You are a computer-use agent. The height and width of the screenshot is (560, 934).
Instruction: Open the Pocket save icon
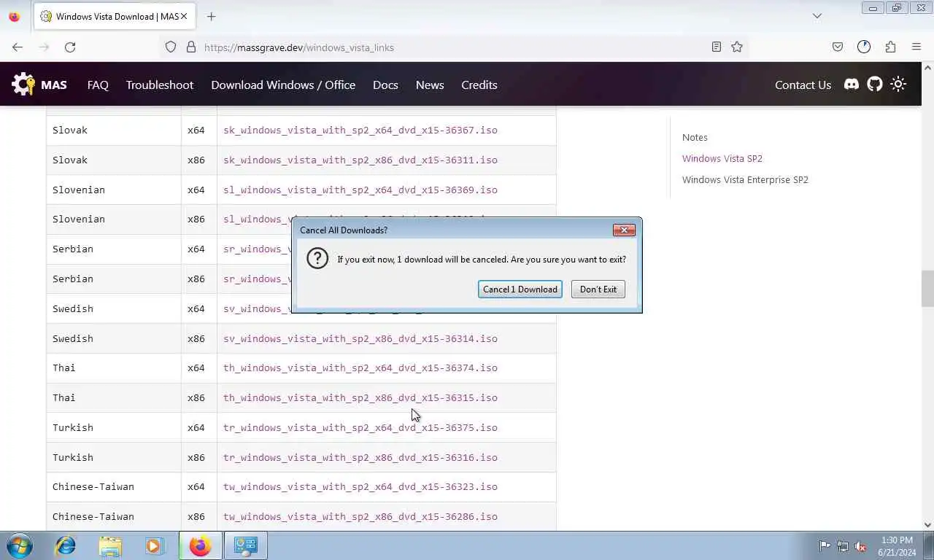pos(838,47)
